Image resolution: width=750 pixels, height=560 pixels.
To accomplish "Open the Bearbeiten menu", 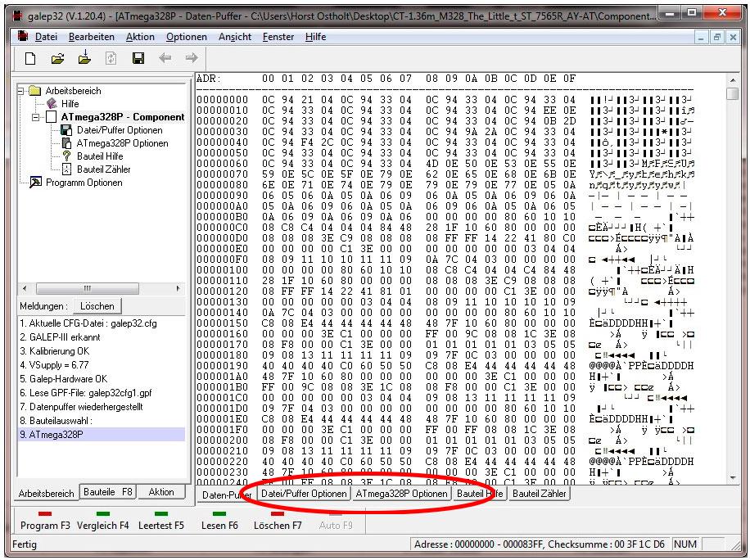I will pos(92,37).
